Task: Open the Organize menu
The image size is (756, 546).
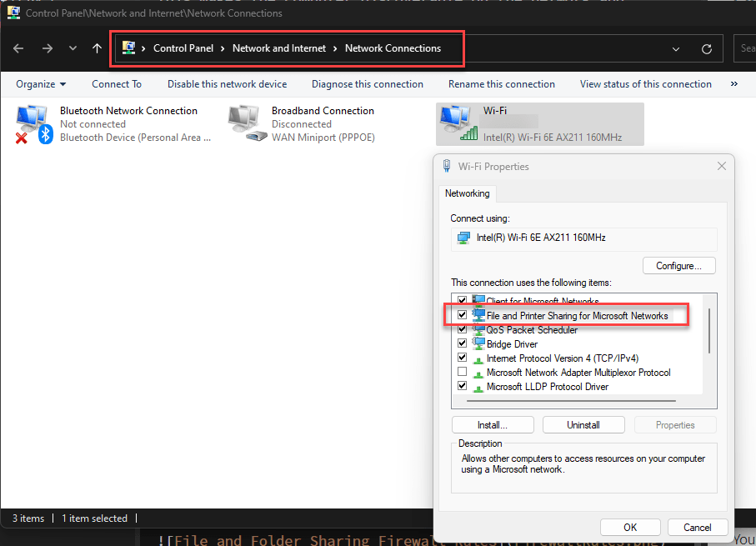Action: pyautogui.click(x=41, y=84)
